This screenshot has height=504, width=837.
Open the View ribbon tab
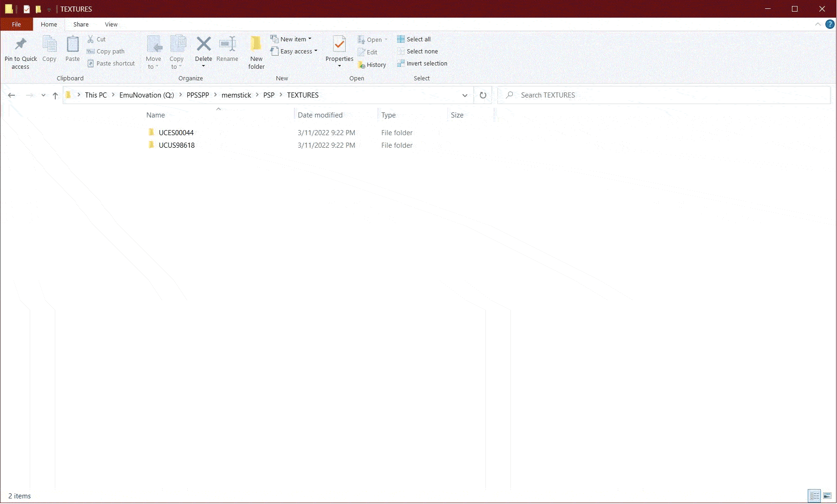[111, 25]
